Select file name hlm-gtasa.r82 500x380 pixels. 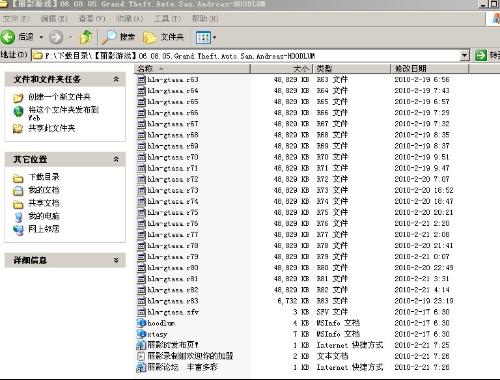pos(173,290)
